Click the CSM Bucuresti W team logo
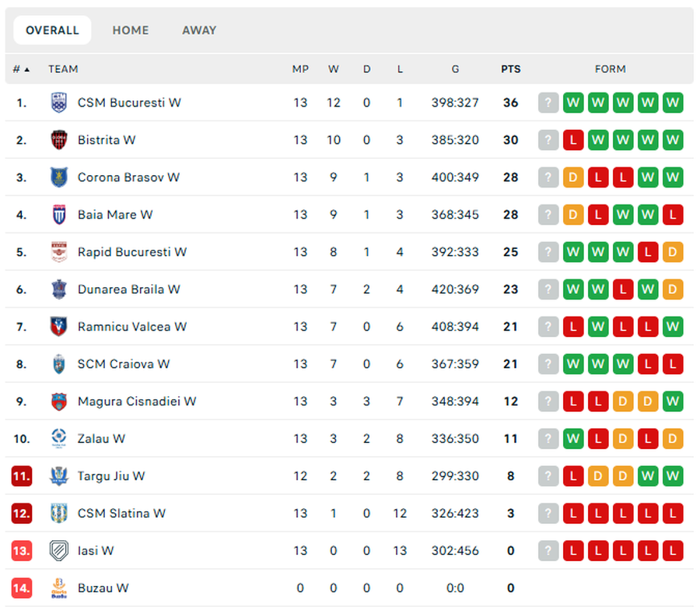The image size is (700, 614). point(59,103)
